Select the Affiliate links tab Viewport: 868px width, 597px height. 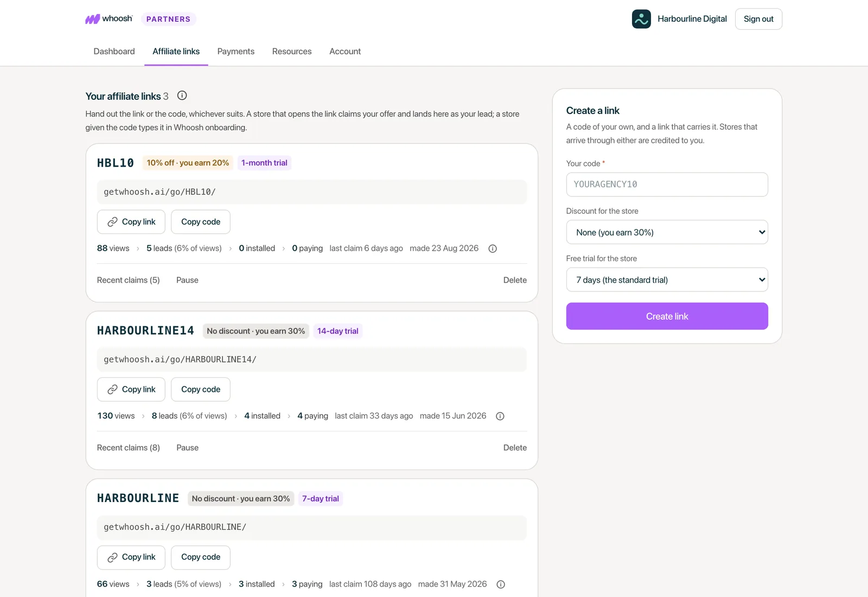pos(176,52)
